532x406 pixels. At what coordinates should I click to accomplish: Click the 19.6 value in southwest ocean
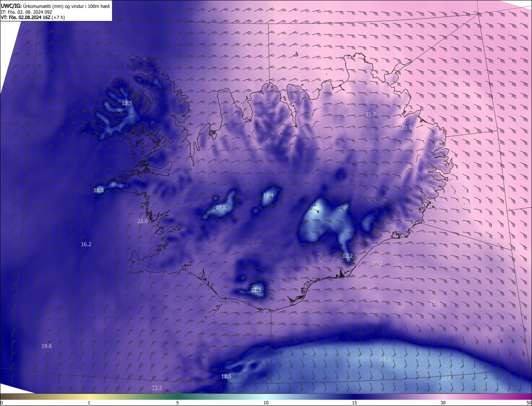(47, 346)
